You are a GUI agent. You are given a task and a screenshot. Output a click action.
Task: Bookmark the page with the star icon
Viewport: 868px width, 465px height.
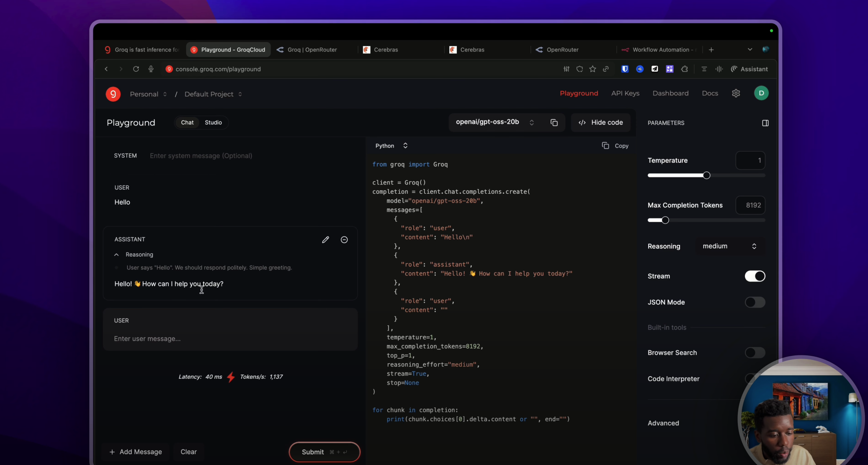[592, 69]
